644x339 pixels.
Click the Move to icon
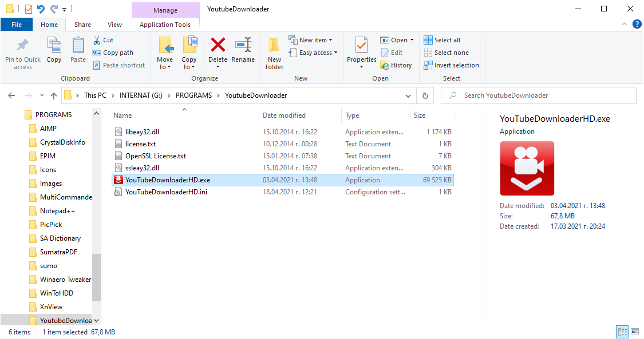click(x=165, y=45)
